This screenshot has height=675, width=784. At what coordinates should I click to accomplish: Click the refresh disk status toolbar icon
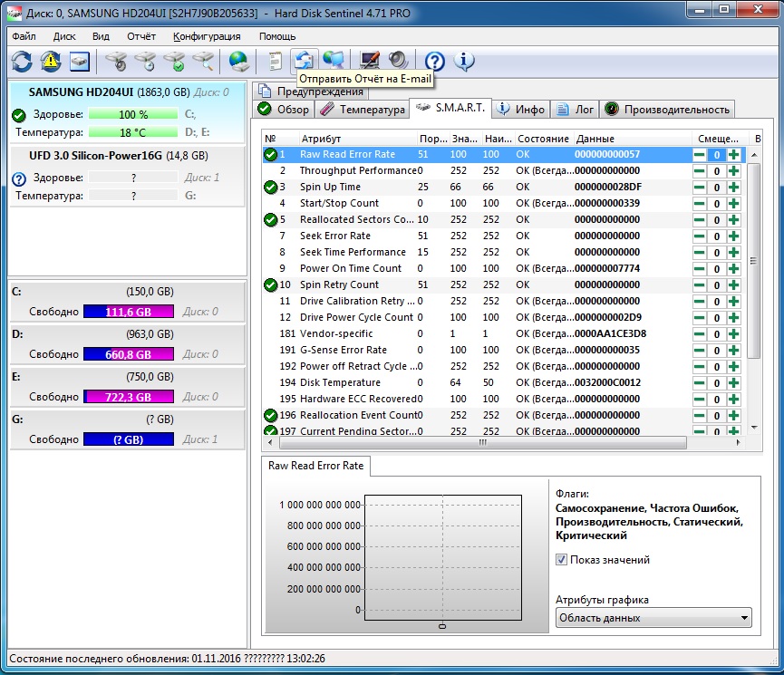(x=22, y=62)
